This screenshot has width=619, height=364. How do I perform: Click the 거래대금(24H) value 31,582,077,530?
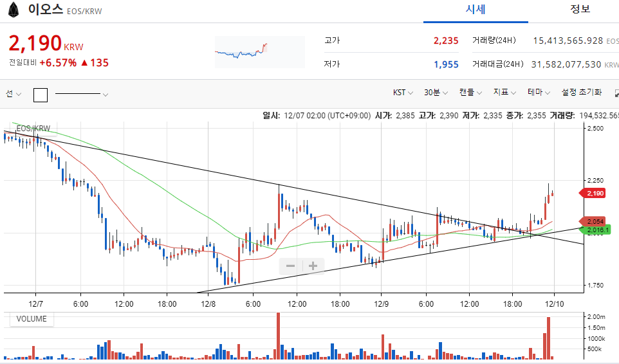pos(566,64)
